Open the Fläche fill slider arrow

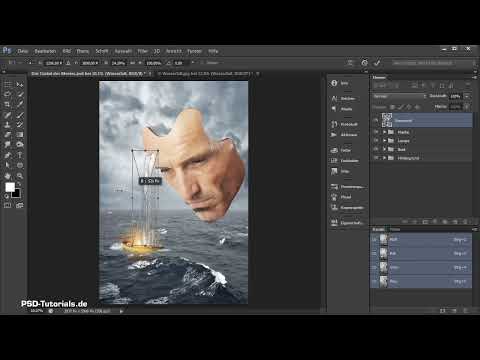(467, 107)
